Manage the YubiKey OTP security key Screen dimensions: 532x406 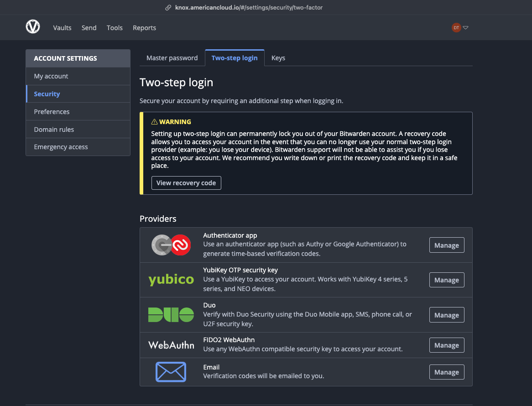[446, 280]
